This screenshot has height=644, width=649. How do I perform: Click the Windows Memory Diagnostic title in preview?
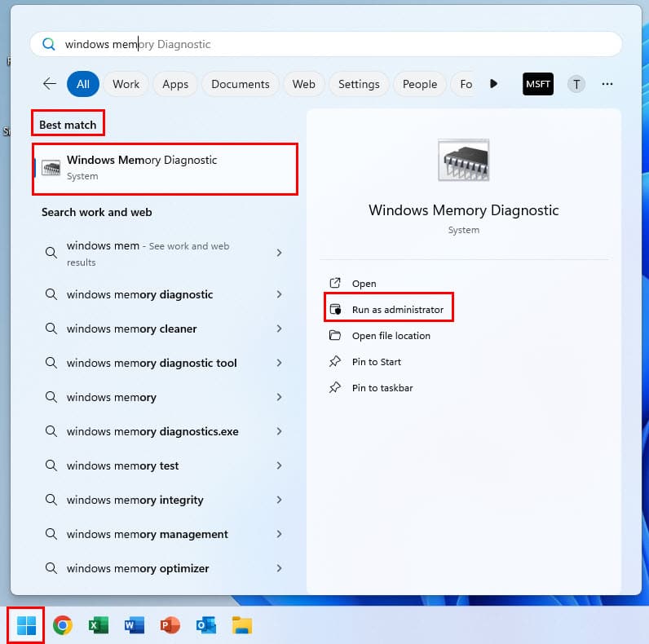point(464,210)
